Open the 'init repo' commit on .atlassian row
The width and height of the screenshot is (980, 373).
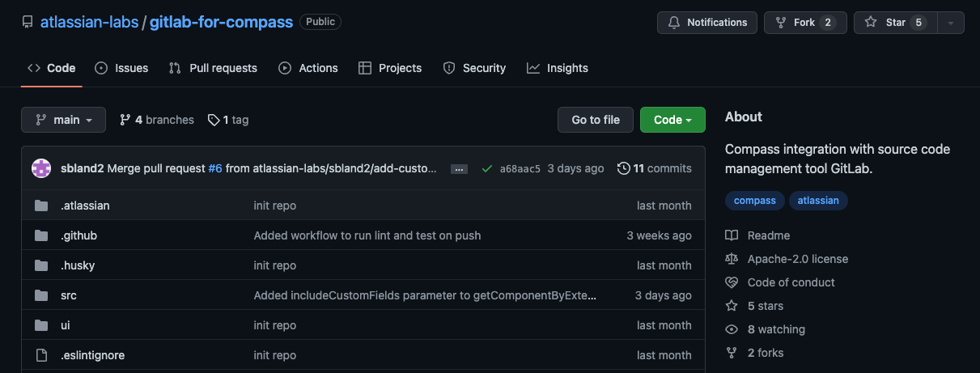275,206
